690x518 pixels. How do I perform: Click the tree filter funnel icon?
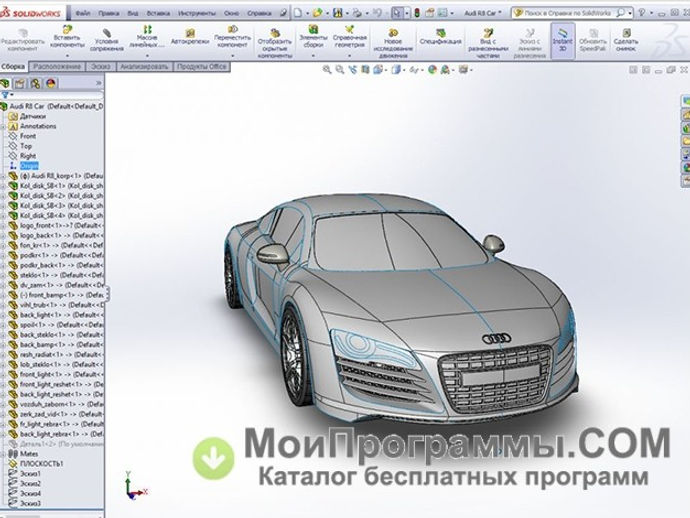coord(5,95)
